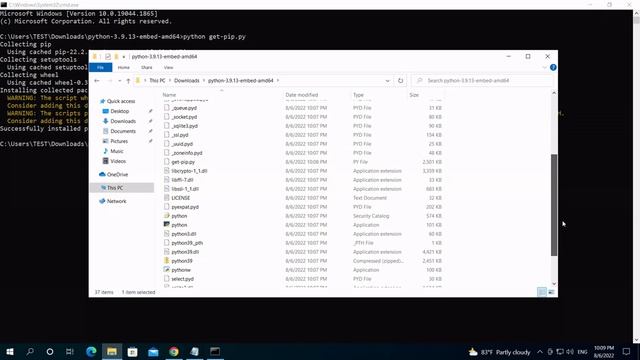Open the File tab in Explorer
The width and height of the screenshot is (640, 360).
point(100,67)
